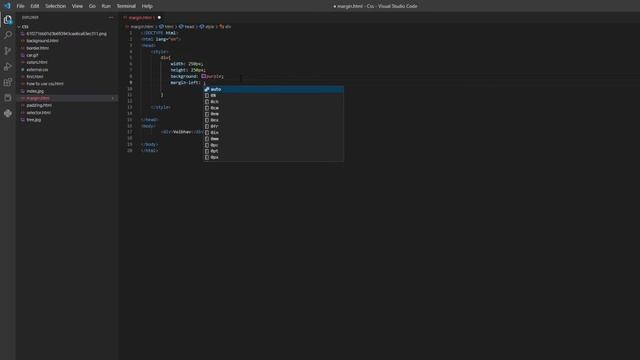Open first.html in the Explorer
This screenshot has height=360, width=640.
[x=35, y=77]
